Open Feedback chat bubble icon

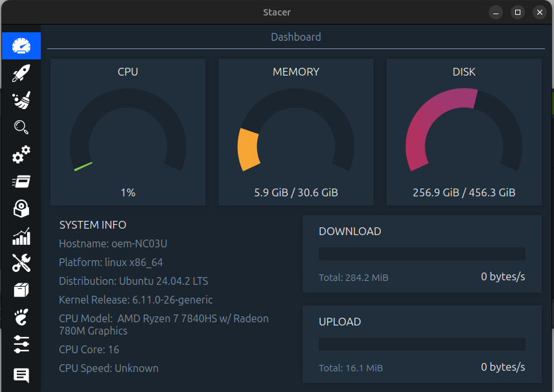click(21, 375)
